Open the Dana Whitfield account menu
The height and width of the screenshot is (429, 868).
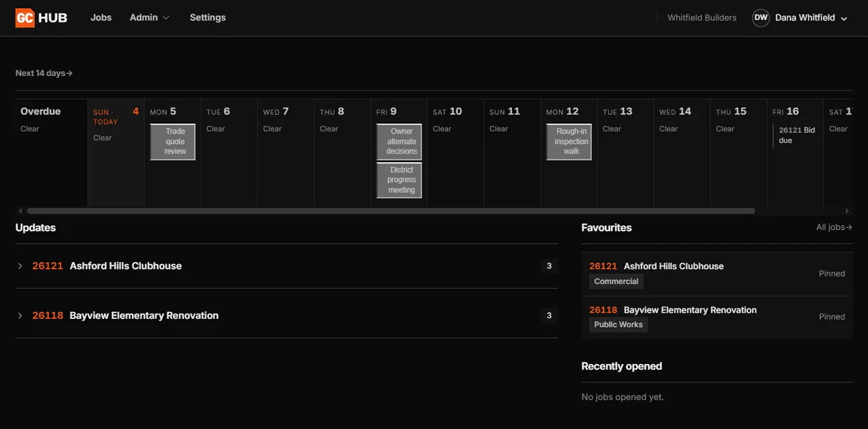800,18
